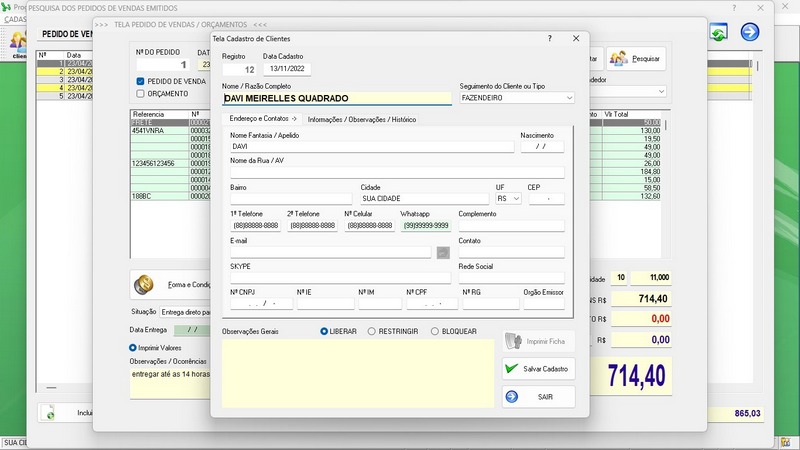
Task: Click the E-mail input field
Action: 331,252
